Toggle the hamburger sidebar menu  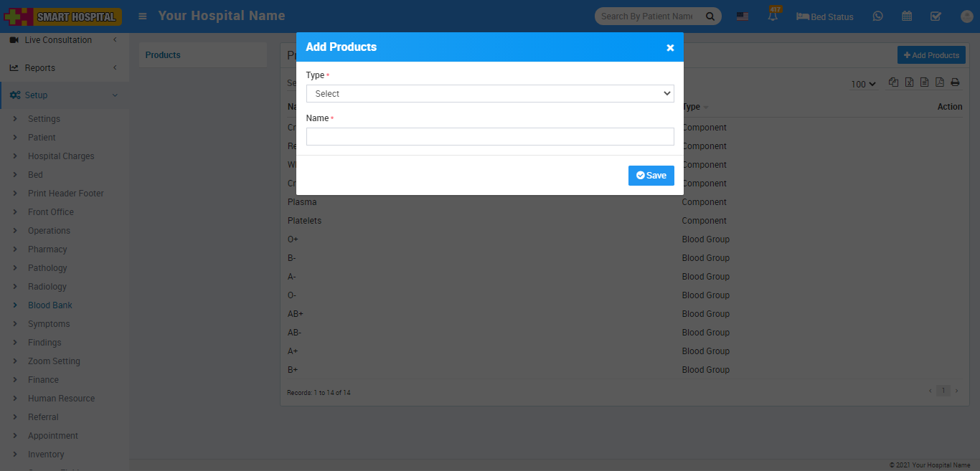(143, 16)
